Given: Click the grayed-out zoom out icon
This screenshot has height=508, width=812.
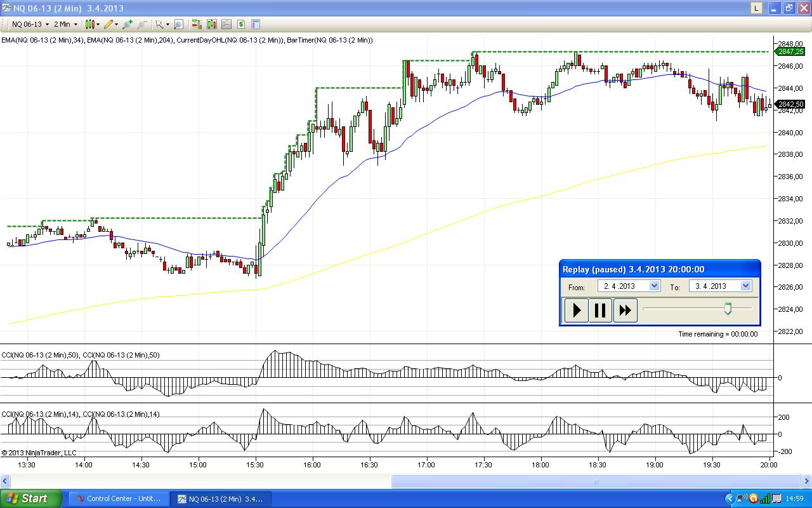Looking at the screenshot, I should tap(141, 24).
